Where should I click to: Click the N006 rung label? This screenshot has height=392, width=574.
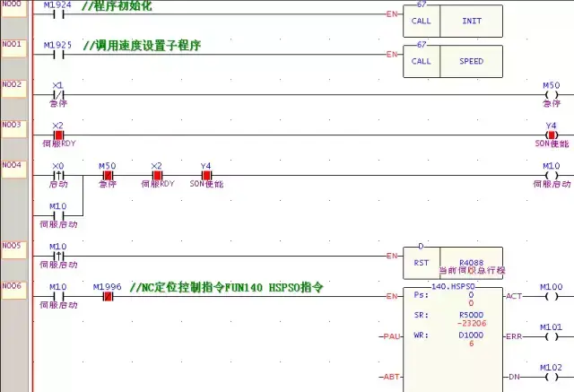click(x=14, y=290)
